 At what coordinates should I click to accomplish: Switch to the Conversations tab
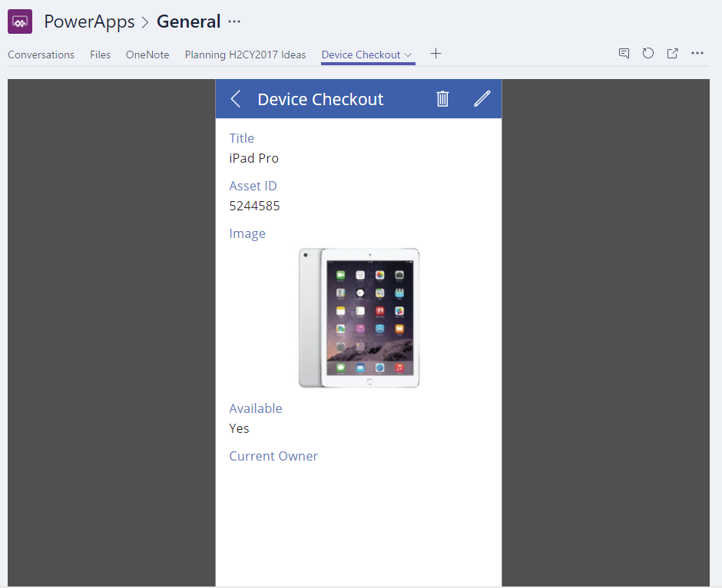41,55
